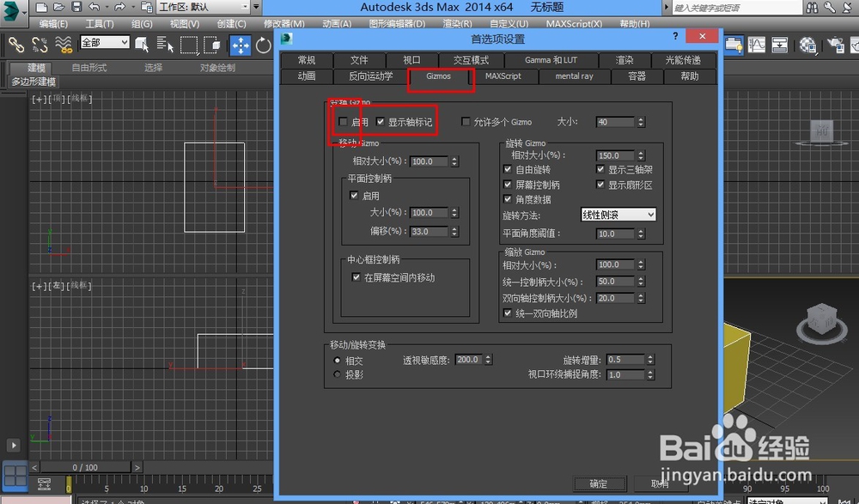This screenshot has width=859, height=504.
Task: Redo the last action
Action: (x=120, y=7)
